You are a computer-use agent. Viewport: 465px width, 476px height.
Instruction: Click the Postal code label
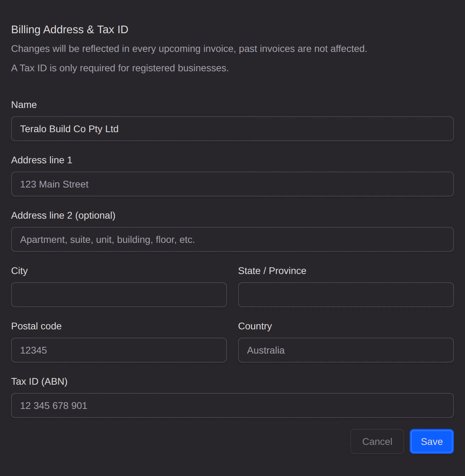37,326
